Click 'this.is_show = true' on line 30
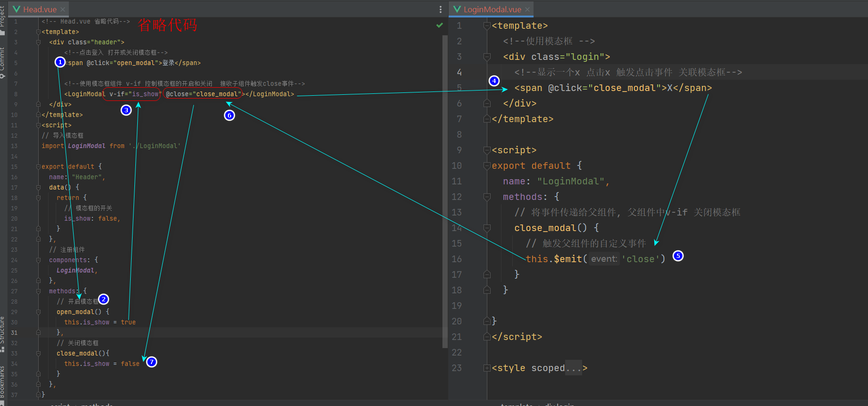The width and height of the screenshot is (868, 406). (100, 323)
